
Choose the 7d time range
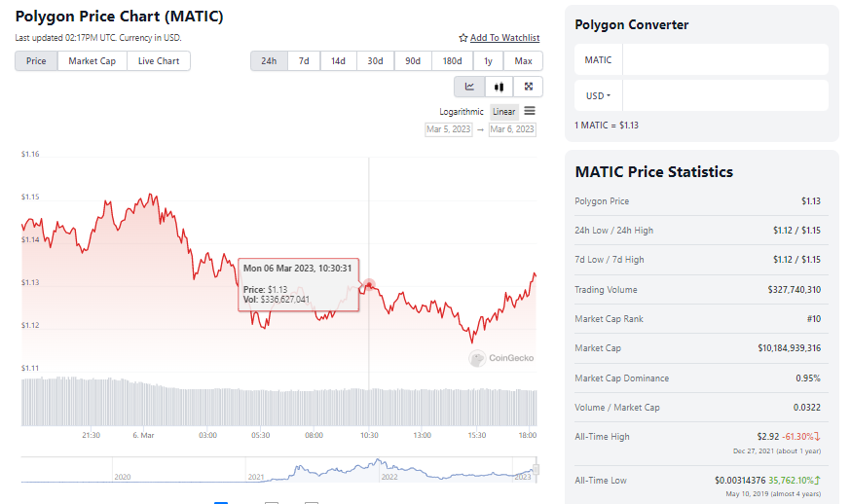[304, 60]
